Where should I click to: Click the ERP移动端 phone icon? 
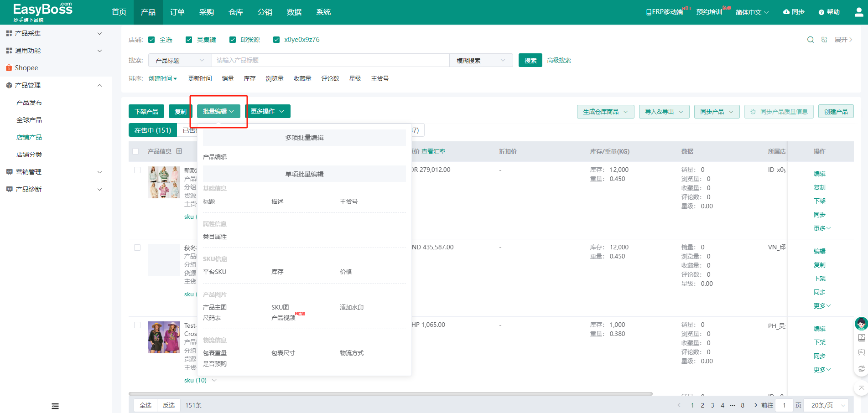pyautogui.click(x=649, y=12)
